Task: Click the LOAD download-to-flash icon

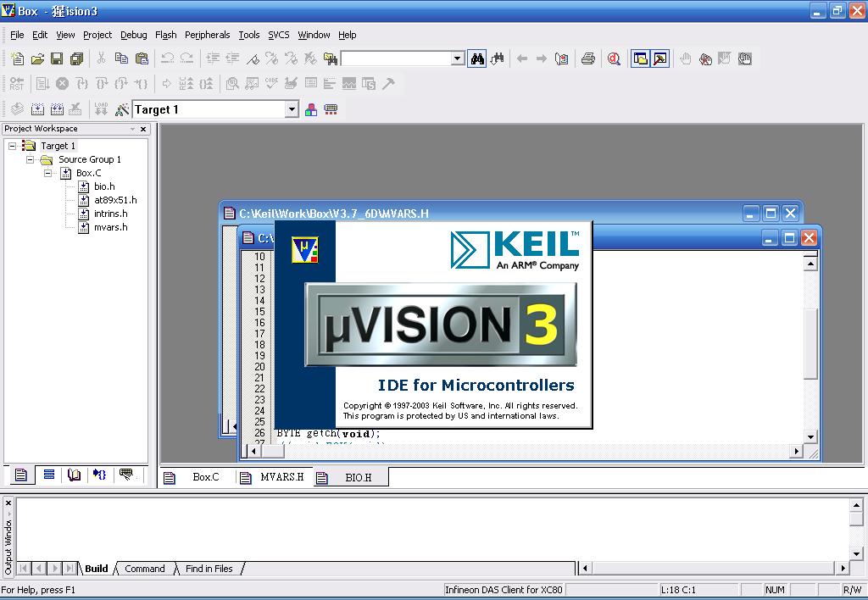Action: [101, 109]
